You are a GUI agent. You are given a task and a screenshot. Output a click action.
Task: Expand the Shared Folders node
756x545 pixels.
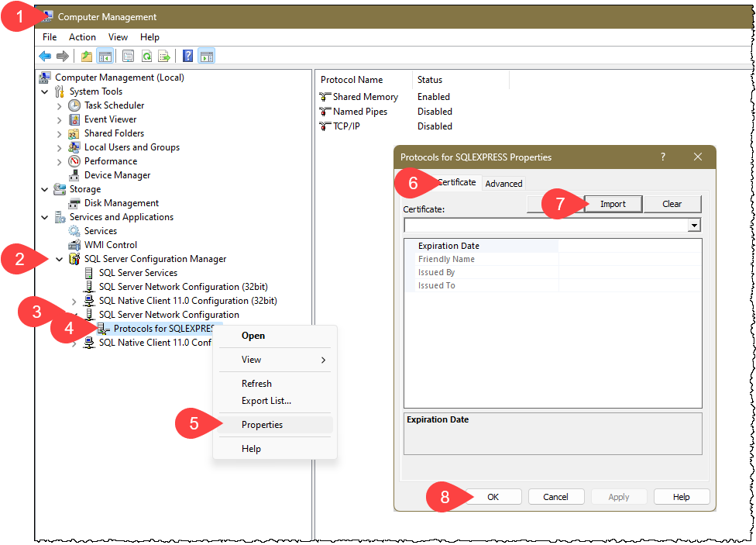coord(60,133)
